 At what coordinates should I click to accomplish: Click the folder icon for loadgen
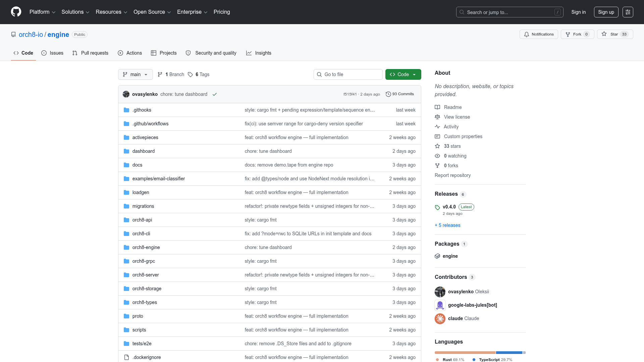(x=126, y=192)
